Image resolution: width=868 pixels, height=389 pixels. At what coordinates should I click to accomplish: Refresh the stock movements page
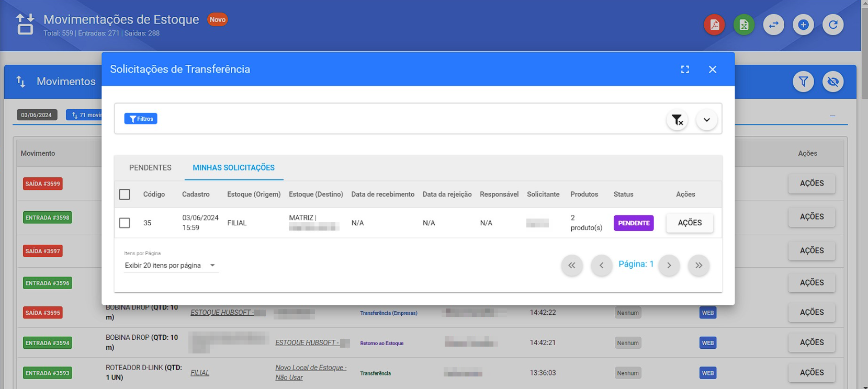pyautogui.click(x=833, y=25)
